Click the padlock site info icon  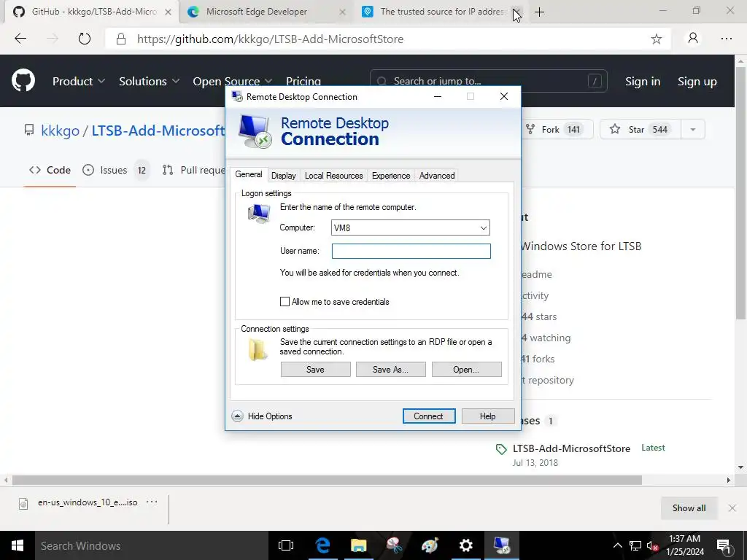point(121,39)
